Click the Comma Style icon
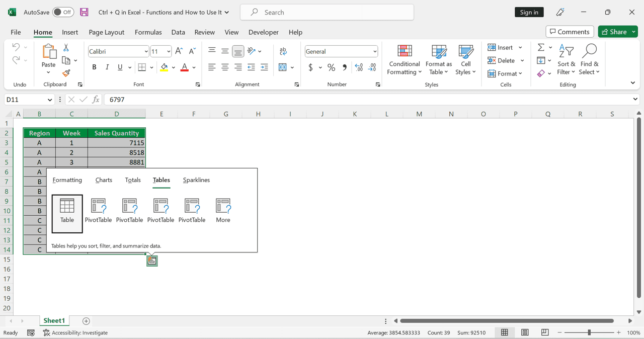The width and height of the screenshot is (644, 339). point(344,67)
